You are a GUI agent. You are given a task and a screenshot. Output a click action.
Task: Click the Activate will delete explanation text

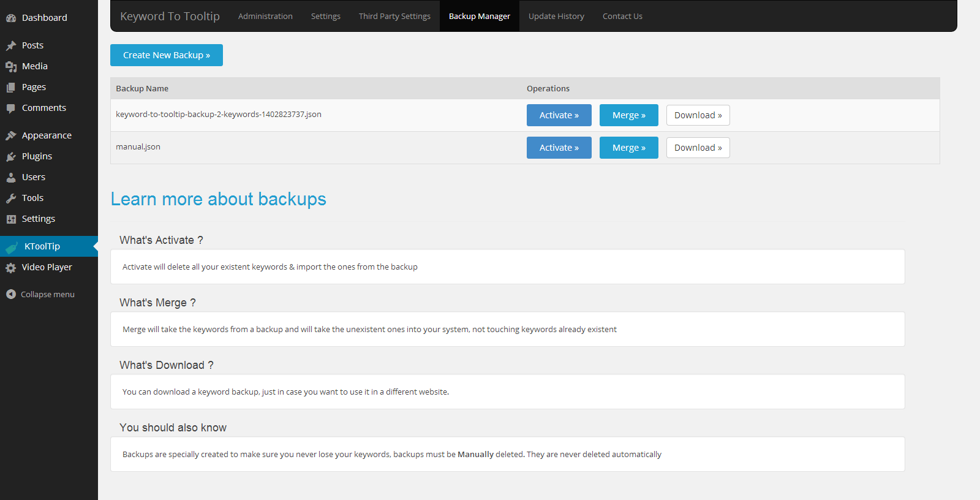(x=270, y=267)
